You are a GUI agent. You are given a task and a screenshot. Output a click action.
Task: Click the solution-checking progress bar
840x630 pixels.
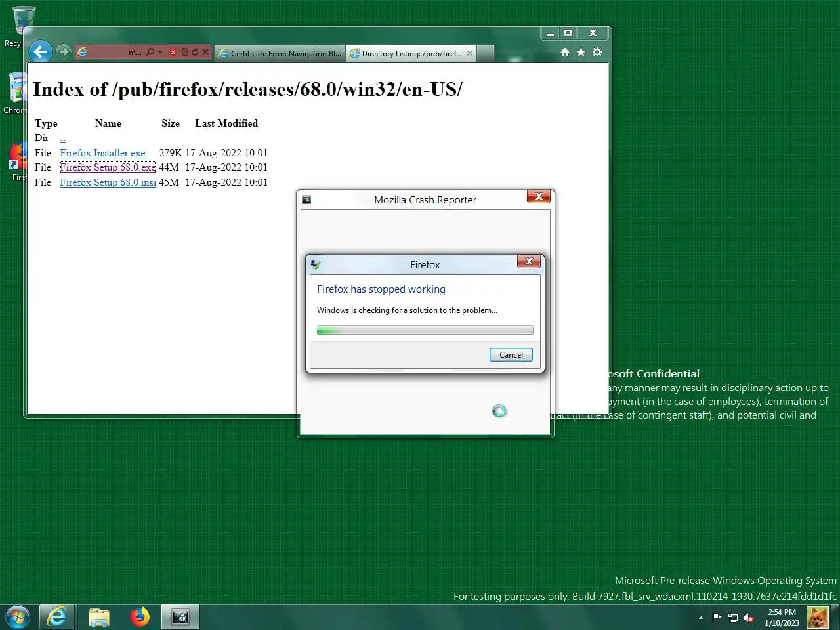425,330
